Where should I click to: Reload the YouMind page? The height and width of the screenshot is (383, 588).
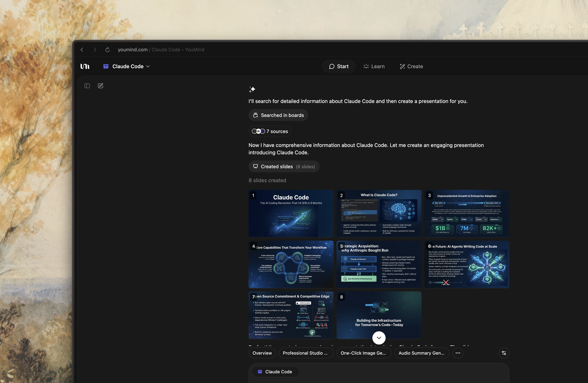tap(108, 50)
